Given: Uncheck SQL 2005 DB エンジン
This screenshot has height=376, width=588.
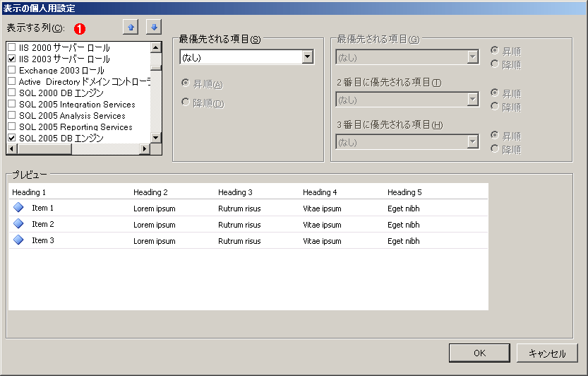Looking at the screenshot, I should [x=11, y=138].
